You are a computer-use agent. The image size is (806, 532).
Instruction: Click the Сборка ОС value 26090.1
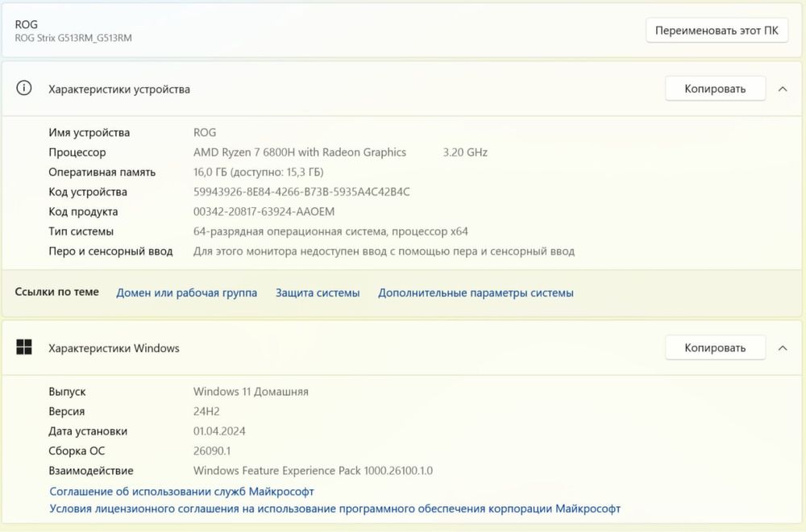[x=210, y=451]
